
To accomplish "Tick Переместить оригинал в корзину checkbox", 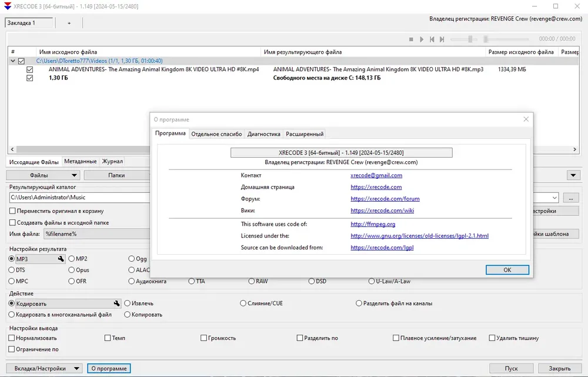I will click(x=12, y=211).
